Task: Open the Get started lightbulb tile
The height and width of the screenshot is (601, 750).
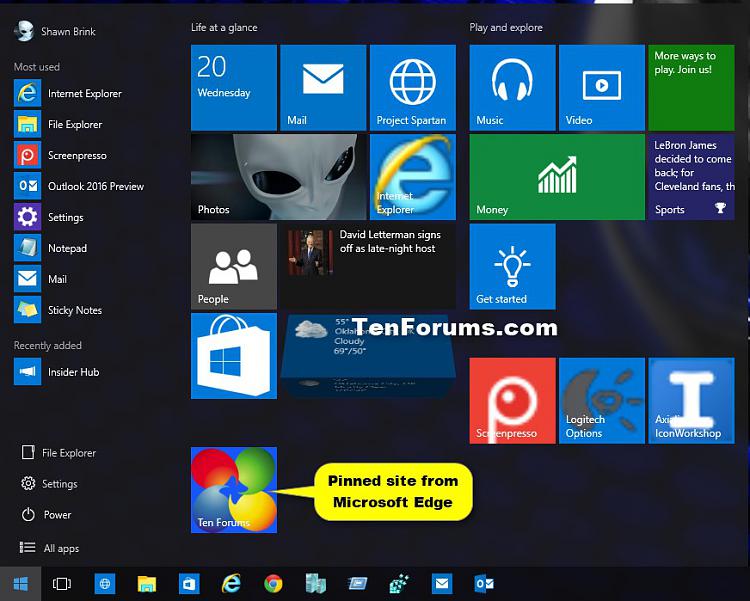Action: tap(512, 266)
